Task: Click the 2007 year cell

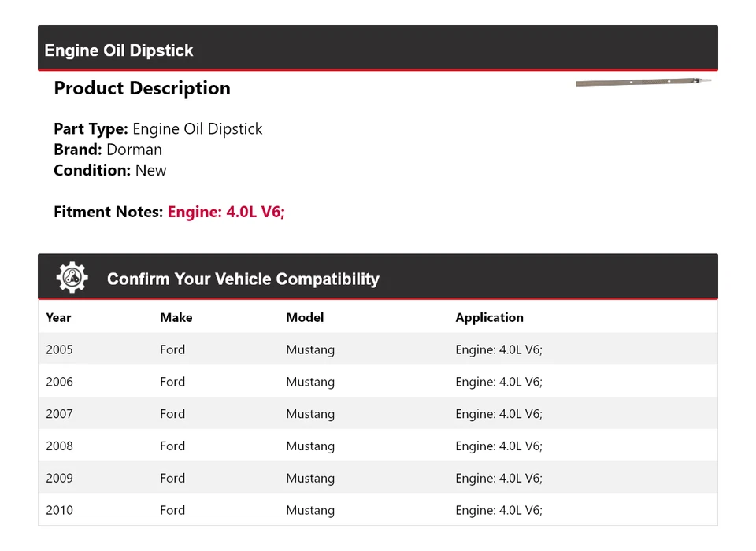Action: [59, 414]
